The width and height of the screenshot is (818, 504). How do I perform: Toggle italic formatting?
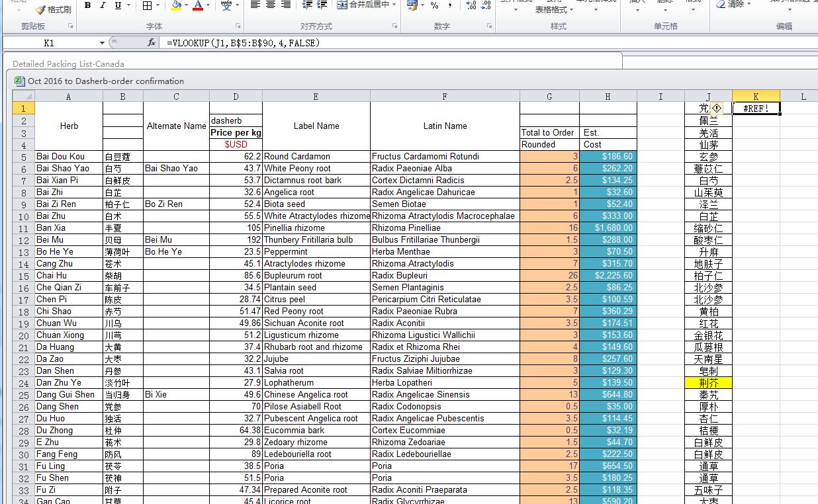tap(103, 5)
